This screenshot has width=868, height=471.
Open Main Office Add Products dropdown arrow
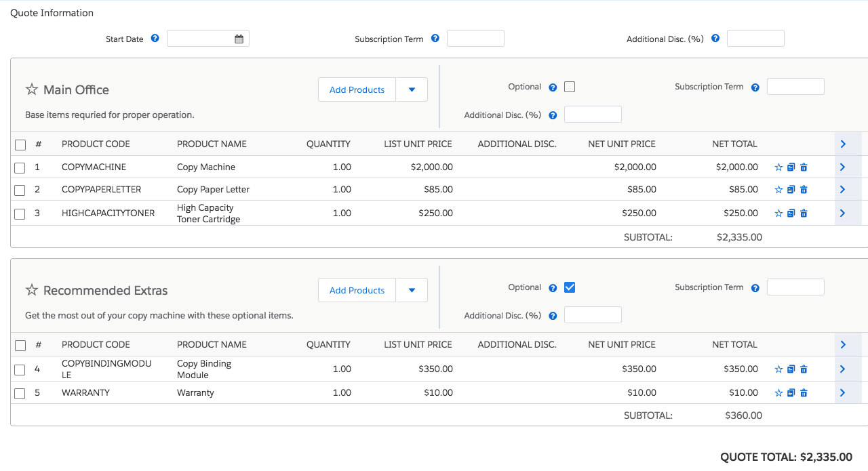(x=412, y=89)
